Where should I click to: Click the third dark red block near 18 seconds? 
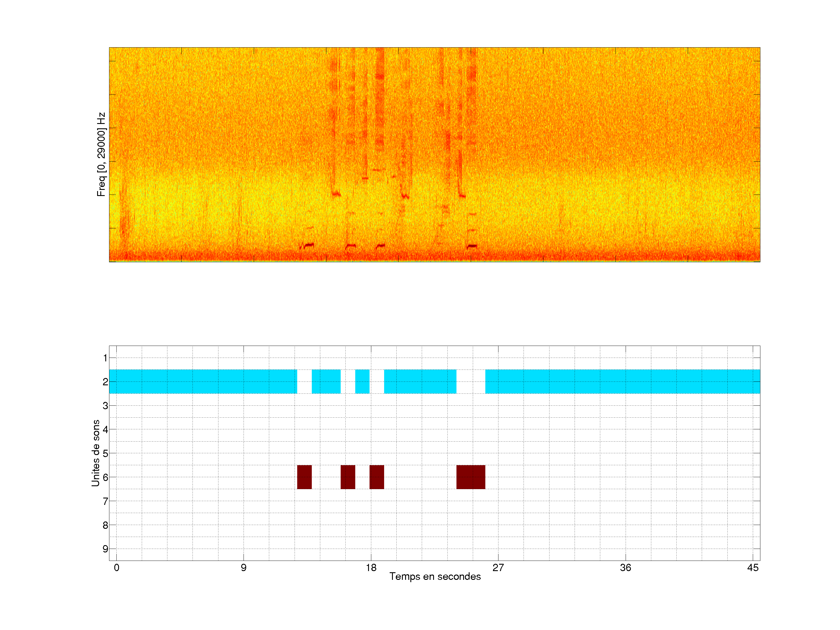click(376, 477)
